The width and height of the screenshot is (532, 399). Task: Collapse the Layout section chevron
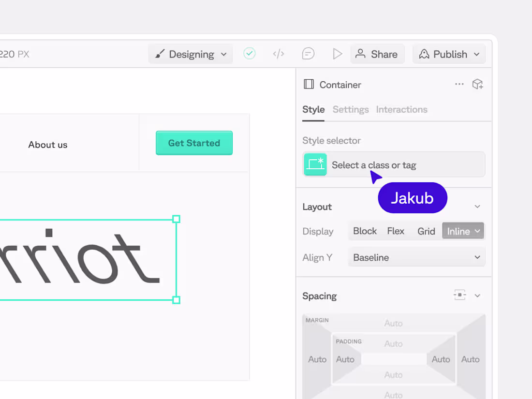click(x=477, y=207)
